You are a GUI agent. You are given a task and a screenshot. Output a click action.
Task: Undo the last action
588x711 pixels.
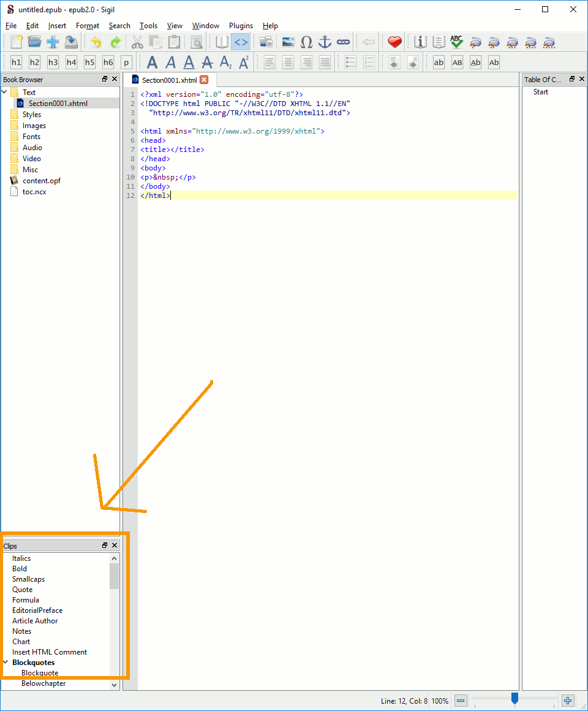coord(96,42)
